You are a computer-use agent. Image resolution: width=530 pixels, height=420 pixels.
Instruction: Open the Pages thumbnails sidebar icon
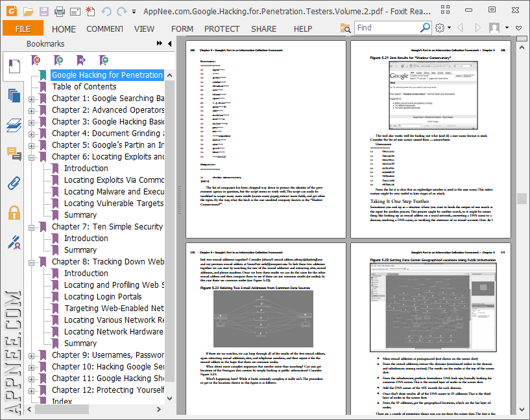[14, 96]
